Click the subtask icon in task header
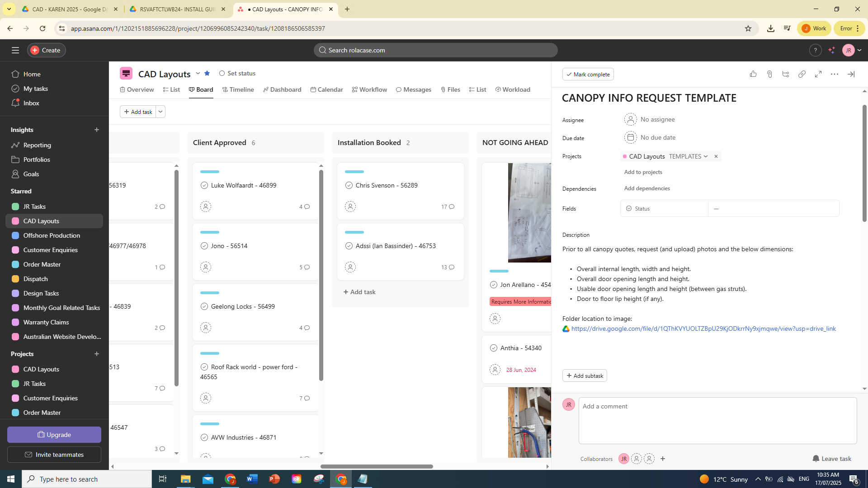Image resolution: width=868 pixels, height=488 pixels. [786, 74]
